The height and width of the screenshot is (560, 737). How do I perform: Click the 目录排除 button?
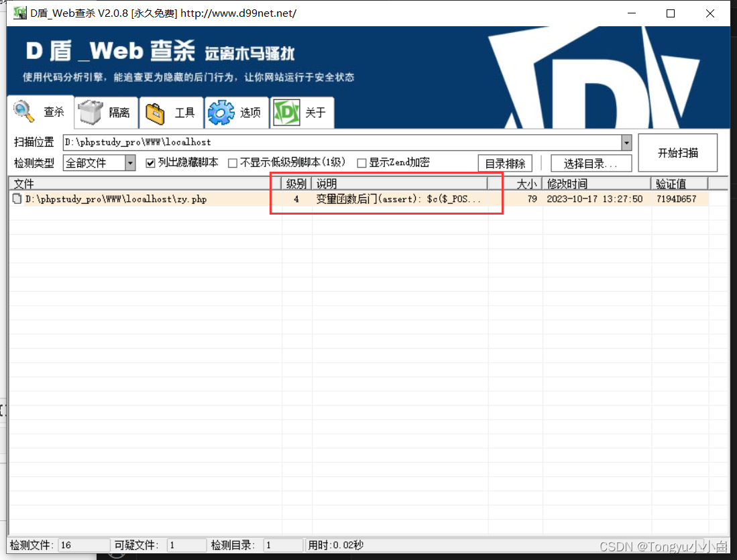(x=505, y=164)
